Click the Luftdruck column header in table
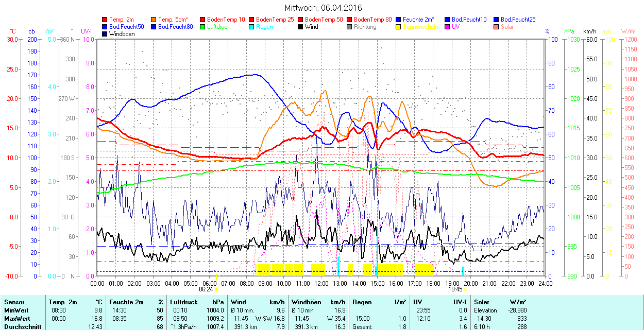Viewport: 644px width, 330px height. pyautogui.click(x=184, y=302)
